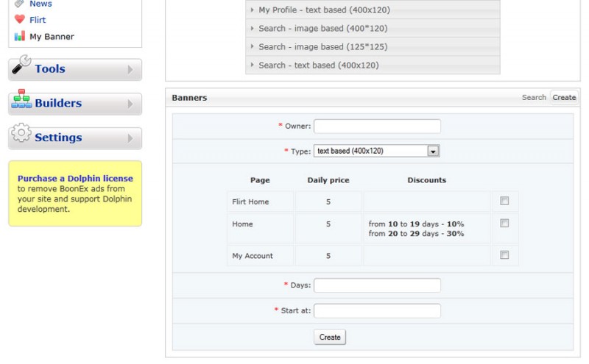Click the Flirt Home page cell
This screenshot has width=589, height=364.
point(261,202)
